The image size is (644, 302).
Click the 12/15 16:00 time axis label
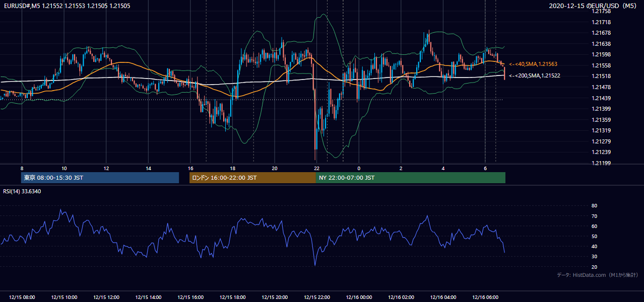[x=190, y=297]
